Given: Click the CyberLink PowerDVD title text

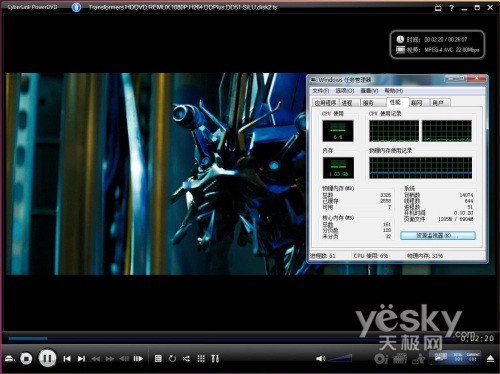Looking at the screenshot, I should pyautogui.click(x=32, y=7).
